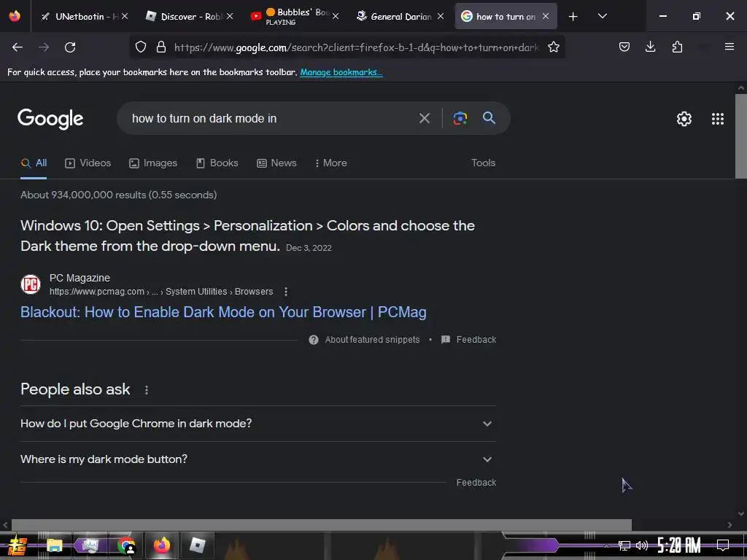Click featured snippet Feedback link
The image size is (747, 560).
coord(469,340)
